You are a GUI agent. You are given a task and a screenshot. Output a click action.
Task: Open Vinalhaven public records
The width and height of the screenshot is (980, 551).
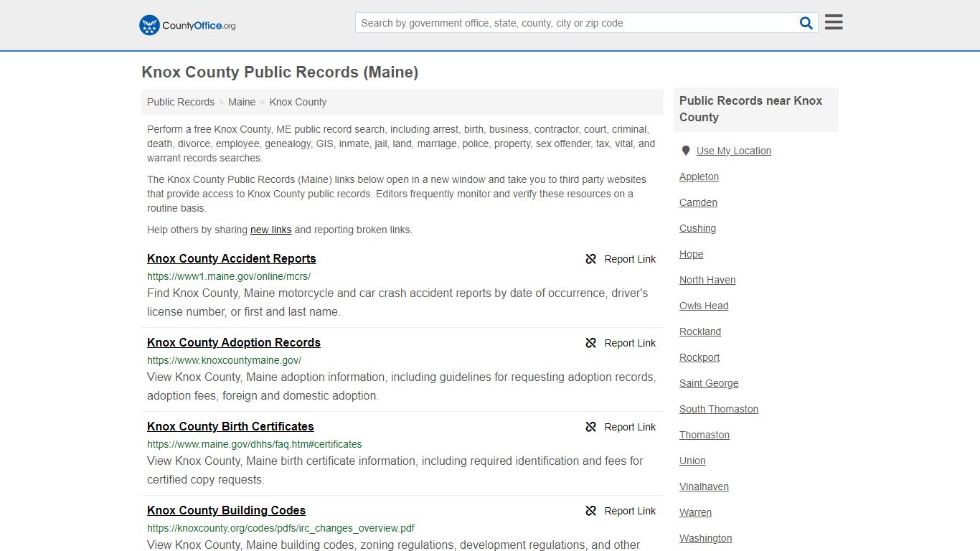click(x=704, y=486)
